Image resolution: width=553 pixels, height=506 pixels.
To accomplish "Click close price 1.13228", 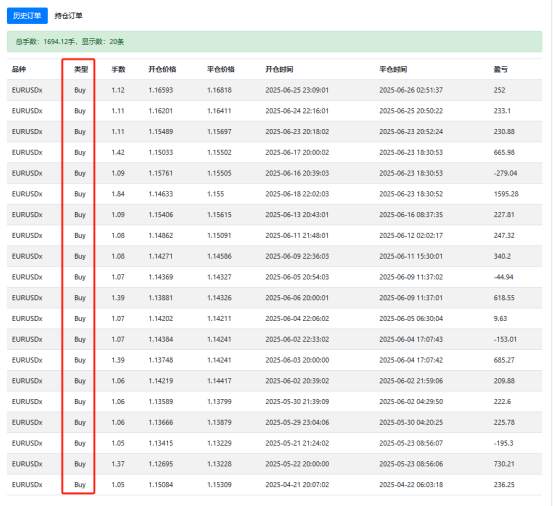I will [219, 464].
